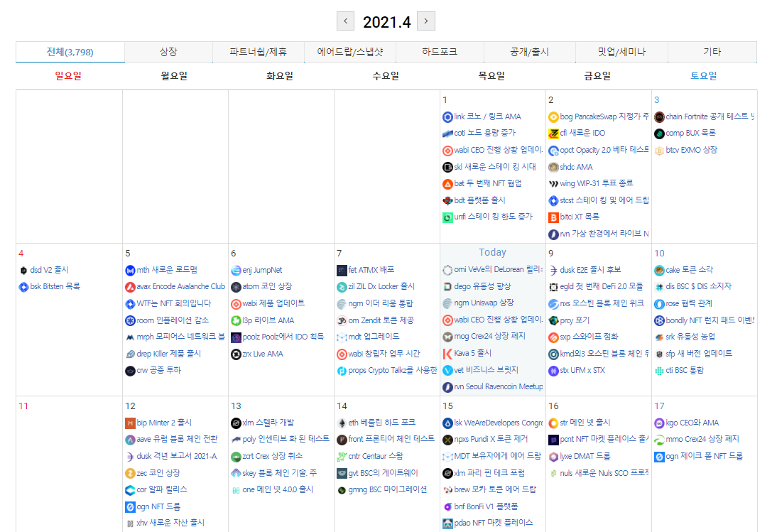Click the Kava coin icon under Today
Image resolution: width=777 pixels, height=532 pixels.
447,354
